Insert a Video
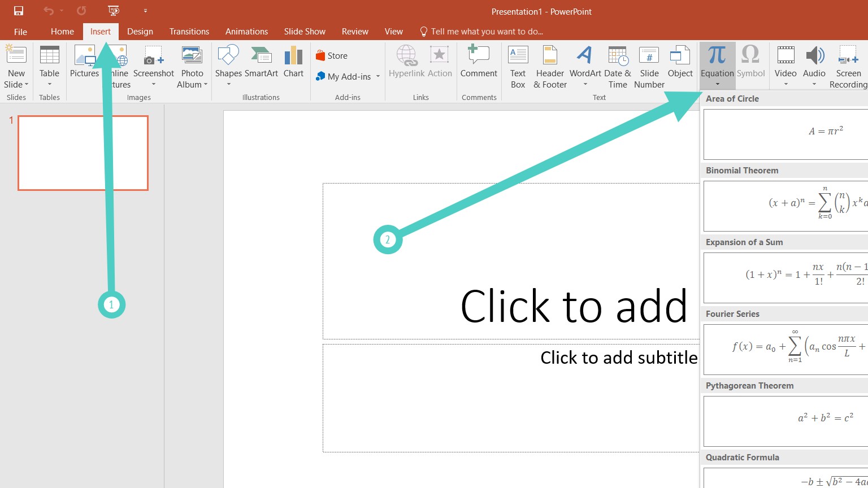Image resolution: width=868 pixels, height=488 pixels. pos(785,66)
